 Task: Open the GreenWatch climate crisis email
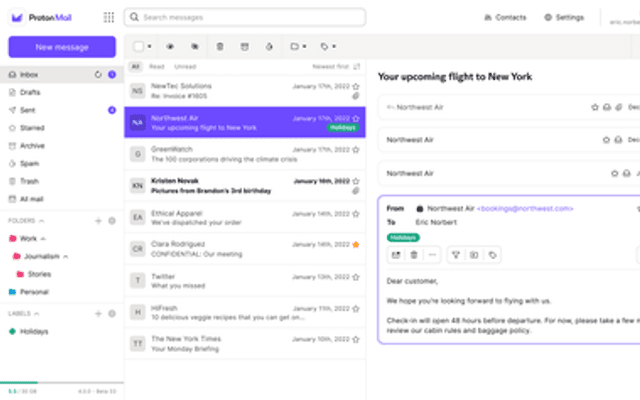pyautogui.click(x=245, y=154)
